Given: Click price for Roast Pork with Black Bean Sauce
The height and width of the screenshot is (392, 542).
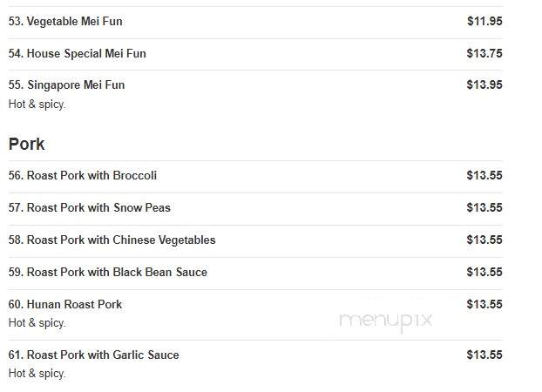Looking at the screenshot, I should coord(484,272).
